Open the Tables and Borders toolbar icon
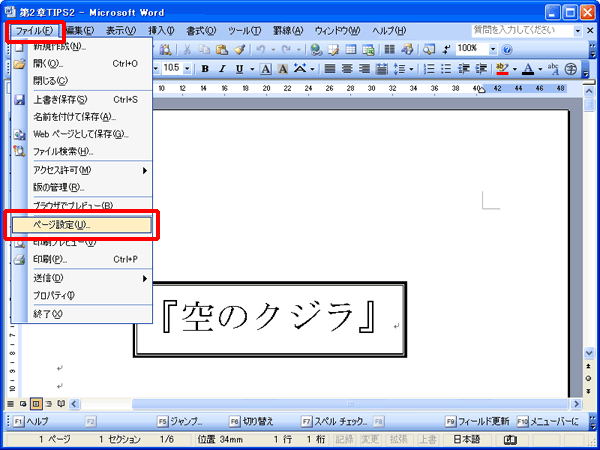Image resolution: width=600 pixels, height=450 pixels. (x=334, y=49)
